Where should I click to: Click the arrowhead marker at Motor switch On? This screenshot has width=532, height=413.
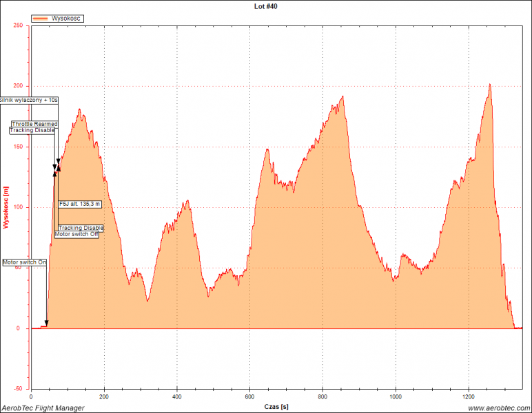pyautogui.click(x=46, y=322)
